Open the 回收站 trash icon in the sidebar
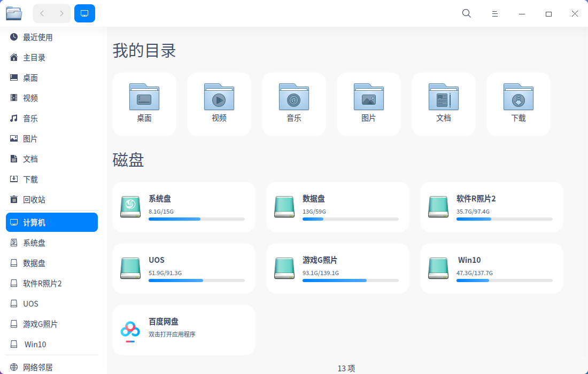The height and width of the screenshot is (374, 588). tap(34, 199)
